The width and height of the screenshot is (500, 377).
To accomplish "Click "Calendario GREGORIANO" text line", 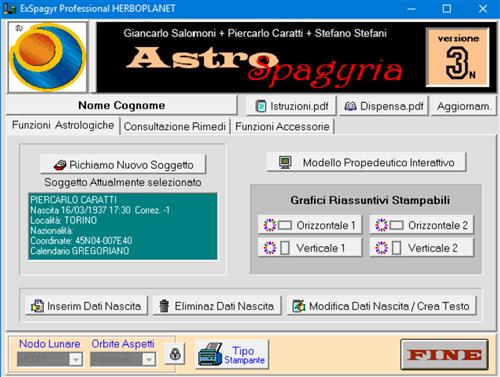I will click(80, 251).
